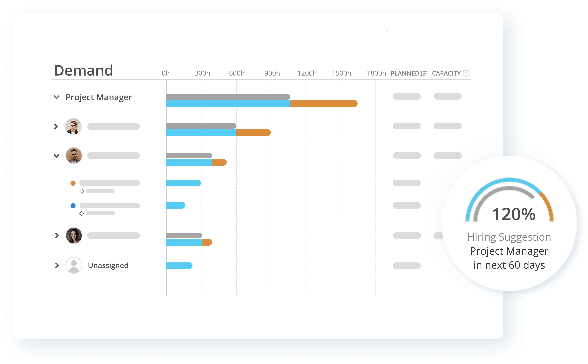This screenshot has width=588, height=364.
Task: Click the blue project dot icon
Action: 73,206
